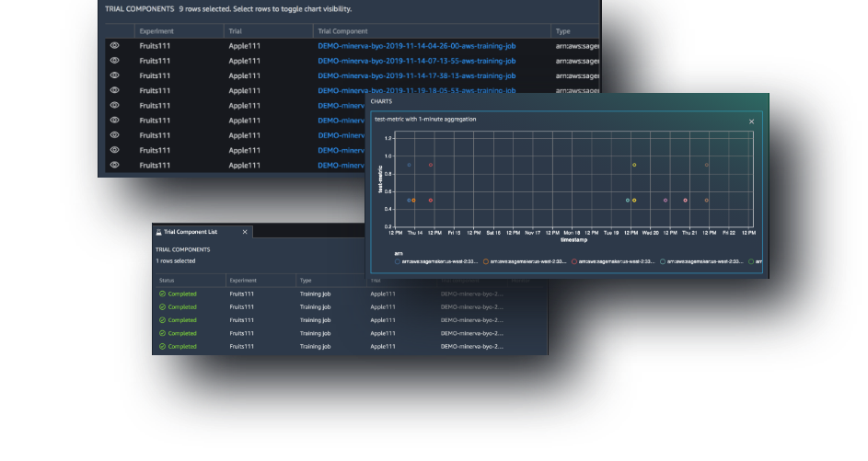This screenshot has width=868, height=461.
Task: Click the 'timestamp' x-axis label
Action: [574, 240]
